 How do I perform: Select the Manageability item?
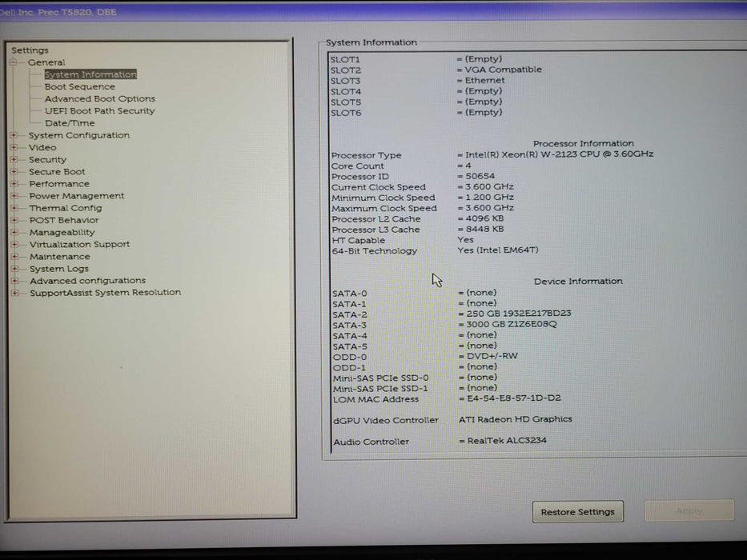(62, 232)
